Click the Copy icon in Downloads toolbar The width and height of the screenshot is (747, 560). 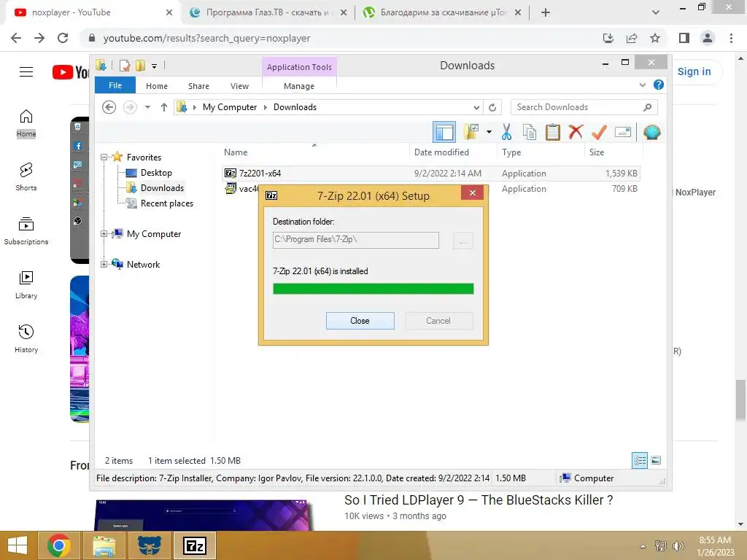click(x=530, y=132)
